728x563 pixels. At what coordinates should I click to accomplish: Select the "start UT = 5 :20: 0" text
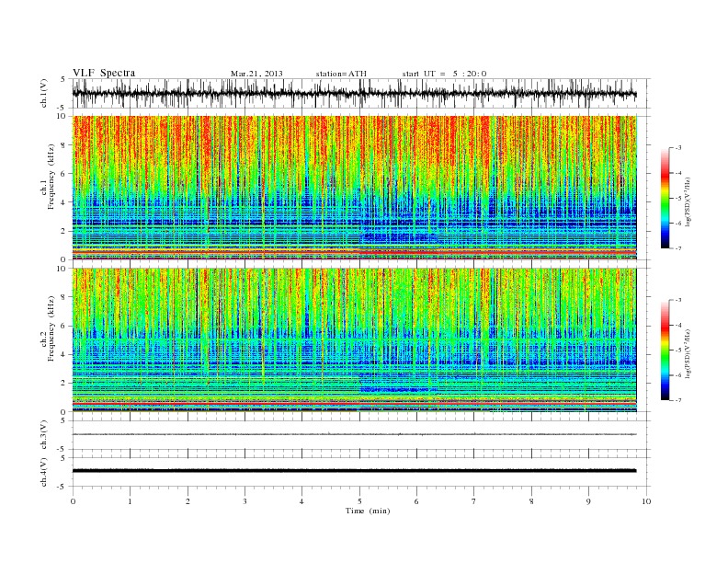tap(444, 74)
